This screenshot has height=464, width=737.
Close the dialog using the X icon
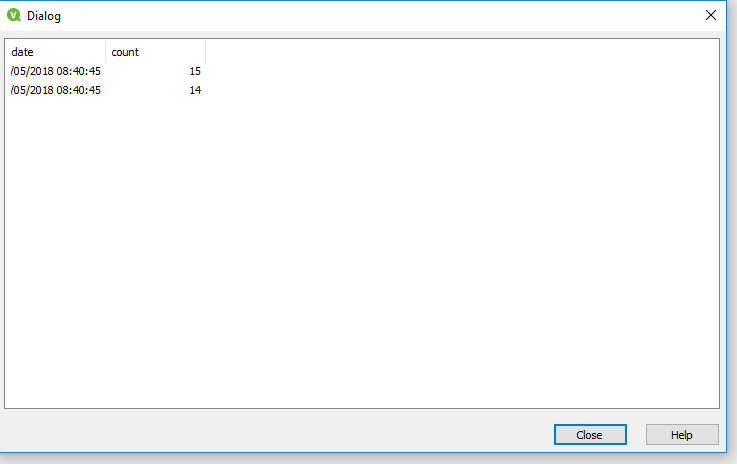coord(711,16)
